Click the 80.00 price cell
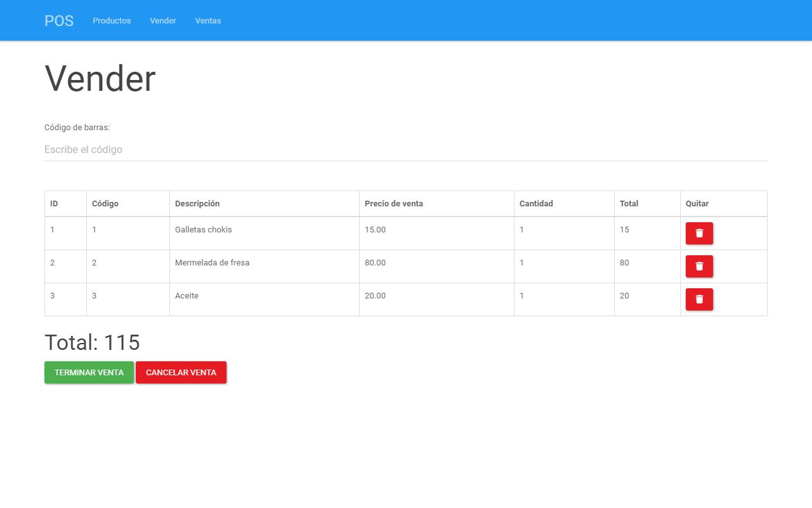Viewport: 812px width, 508px height. pos(375,263)
